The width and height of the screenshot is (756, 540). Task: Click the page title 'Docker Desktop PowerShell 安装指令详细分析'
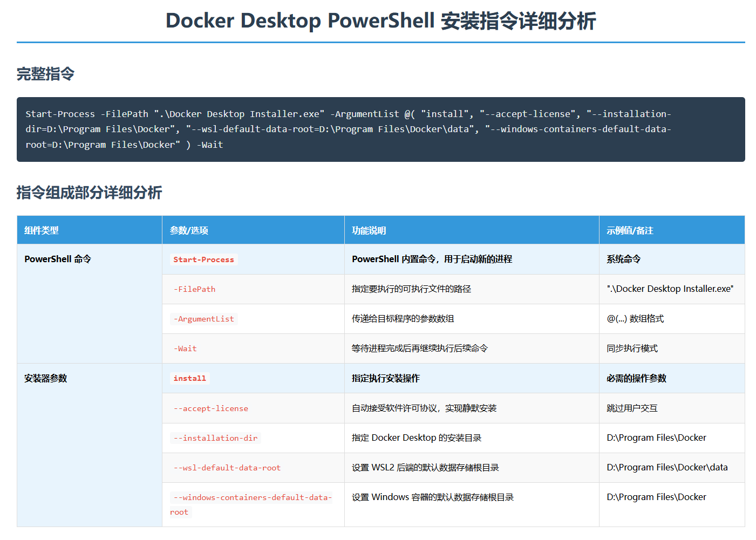click(x=380, y=21)
